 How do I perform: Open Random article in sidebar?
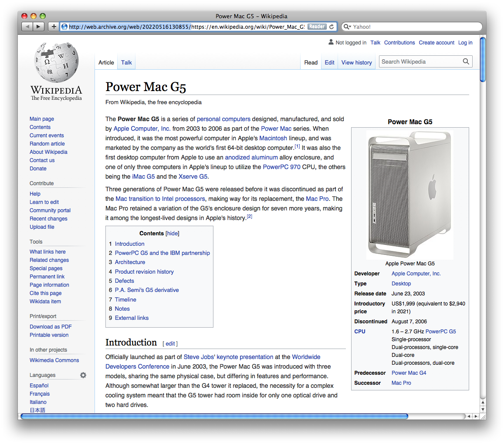pos(47,144)
